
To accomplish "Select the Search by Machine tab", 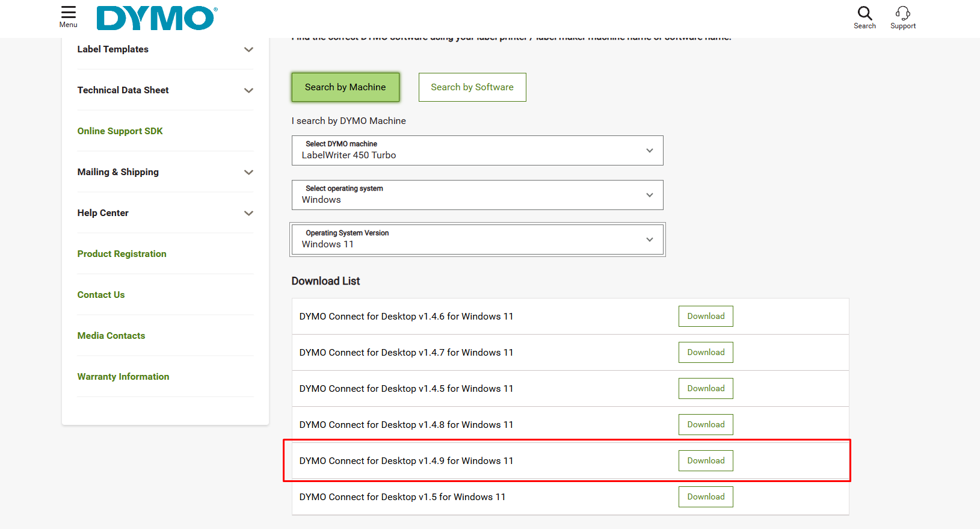I will (345, 87).
